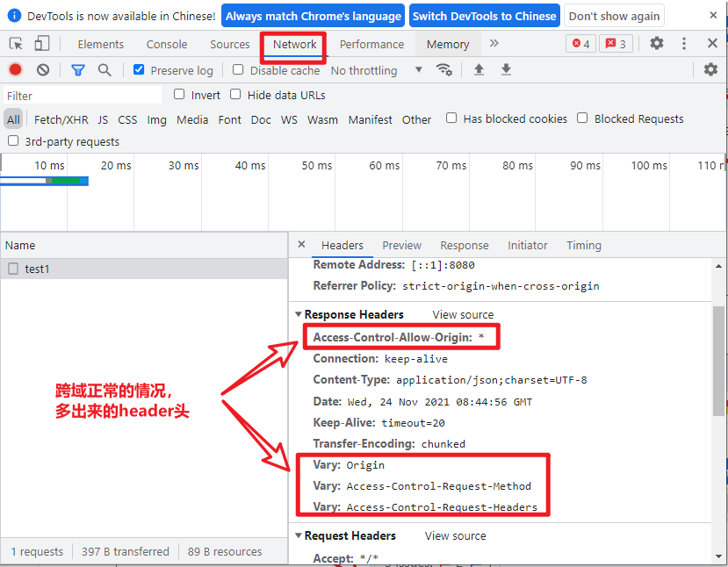Uncheck the Preserve log checkbox

pyautogui.click(x=139, y=70)
